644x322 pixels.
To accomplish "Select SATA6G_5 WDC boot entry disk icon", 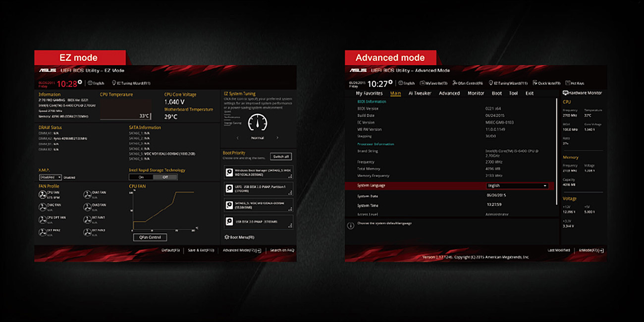I will [229, 205].
